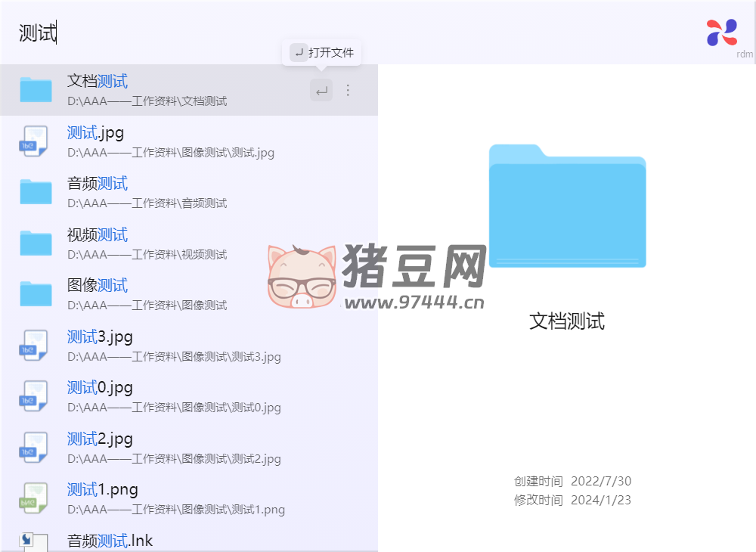The width and height of the screenshot is (756, 552).
Task: Click the large folder preview image
Action: [567, 206]
